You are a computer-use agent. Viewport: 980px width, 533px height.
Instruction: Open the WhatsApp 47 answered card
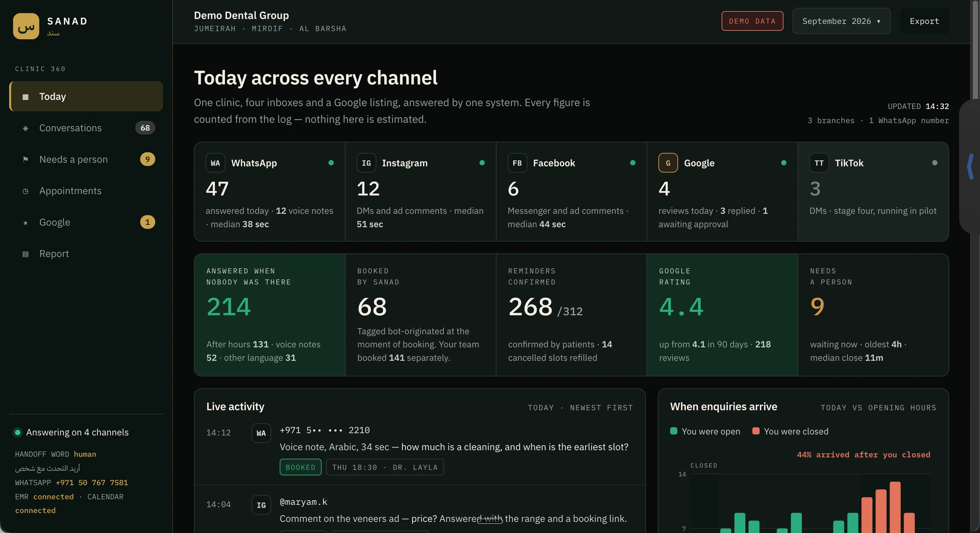(270, 192)
